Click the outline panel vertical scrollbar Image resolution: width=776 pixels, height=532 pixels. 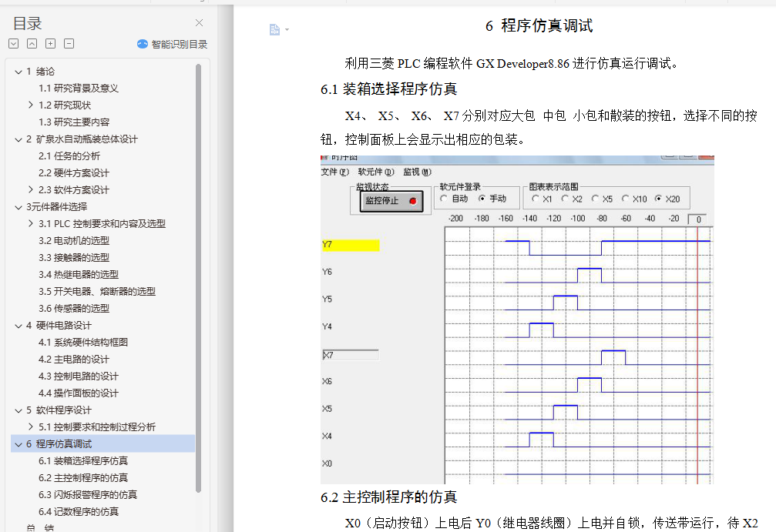point(199,279)
